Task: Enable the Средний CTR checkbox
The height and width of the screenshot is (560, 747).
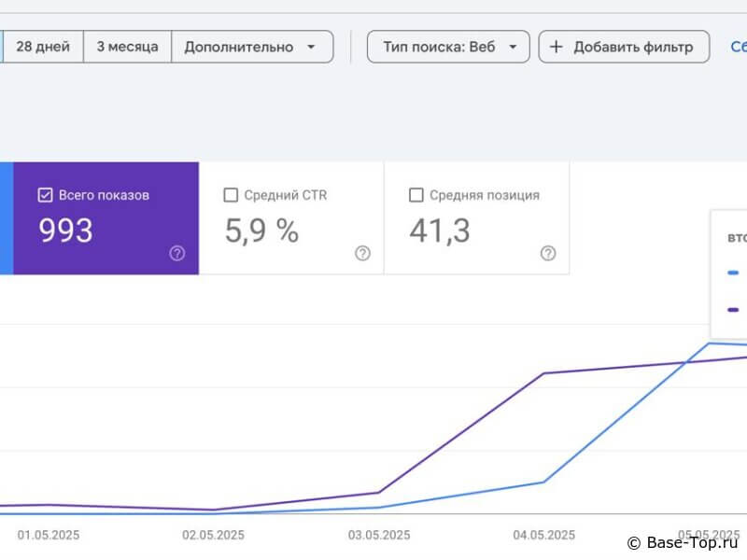Action: pos(231,195)
